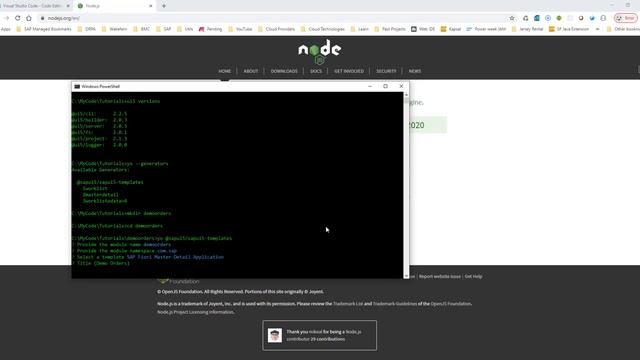Image resolution: width=640 pixels, height=360 pixels.
Task: Open the Pending bookmark
Action: tap(210, 29)
